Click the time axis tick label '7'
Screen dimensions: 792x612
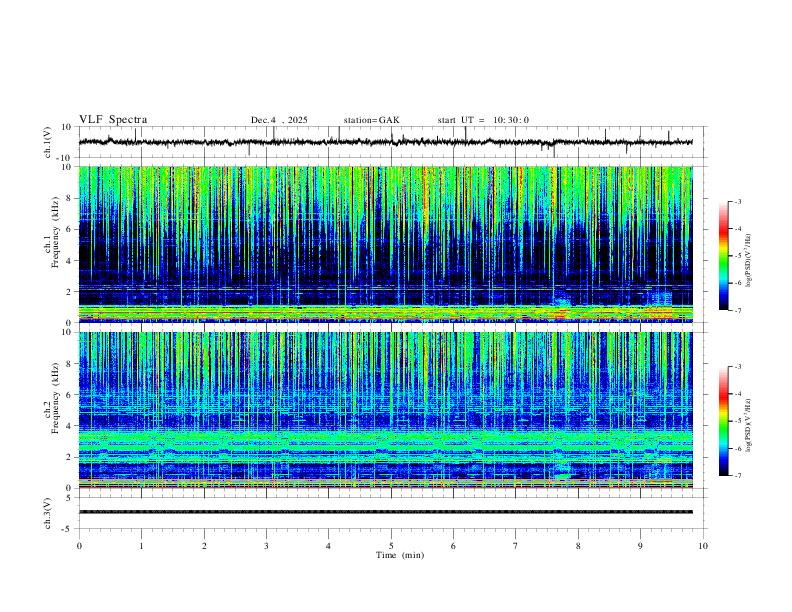pyautogui.click(x=516, y=546)
